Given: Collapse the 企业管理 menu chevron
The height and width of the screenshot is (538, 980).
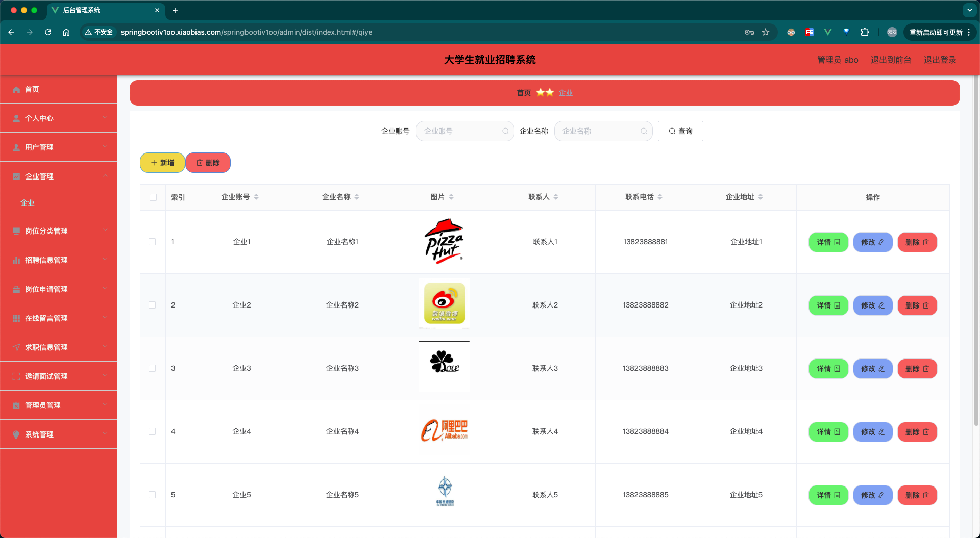Looking at the screenshot, I should coord(105,176).
